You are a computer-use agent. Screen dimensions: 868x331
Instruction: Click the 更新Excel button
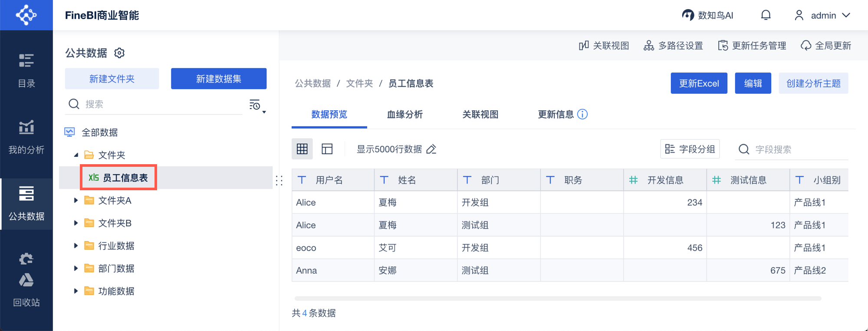699,83
